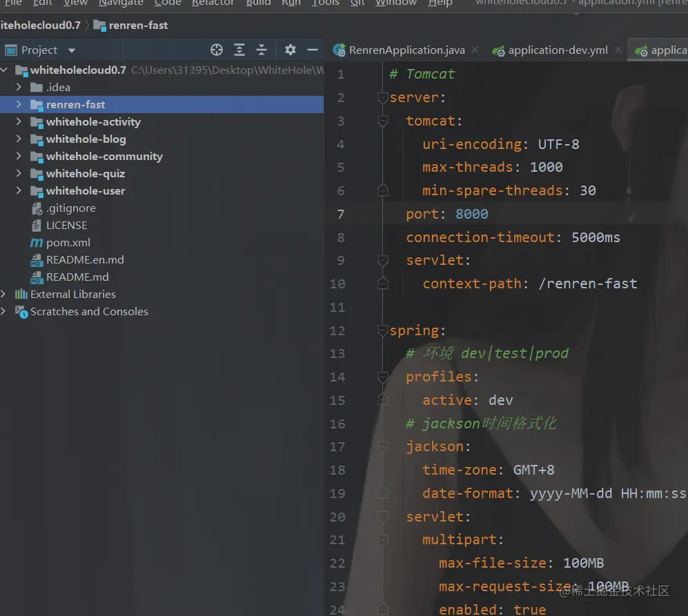Select .gitignore in project tree
This screenshot has width=688, height=616.
(70, 208)
